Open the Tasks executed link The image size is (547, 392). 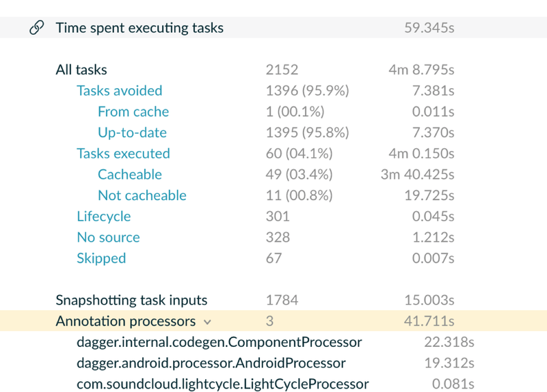pyautogui.click(x=123, y=153)
